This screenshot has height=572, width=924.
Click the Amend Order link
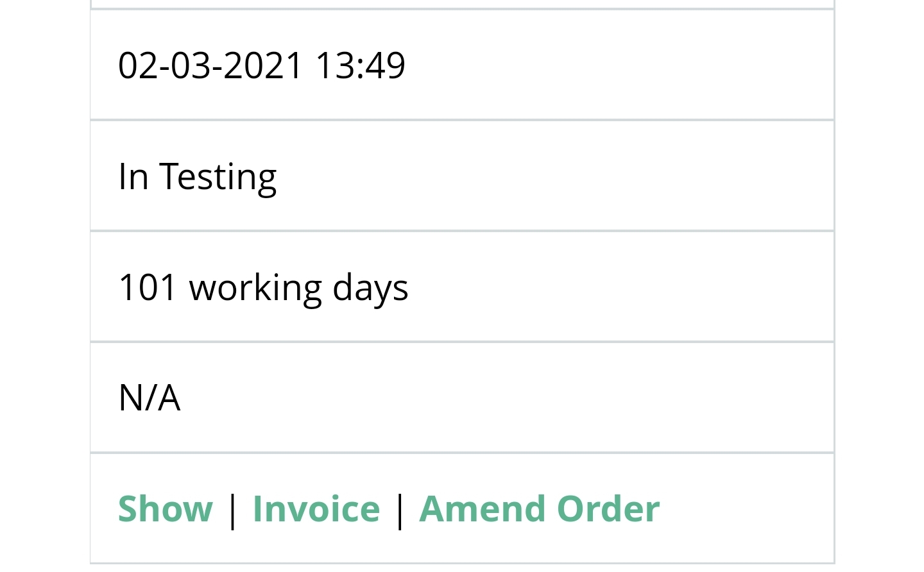(x=539, y=509)
